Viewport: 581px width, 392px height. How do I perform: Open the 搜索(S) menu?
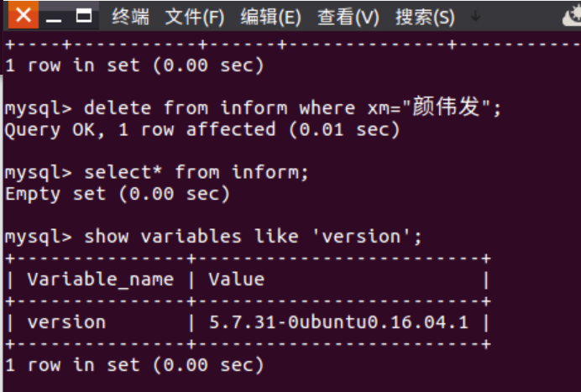425,17
